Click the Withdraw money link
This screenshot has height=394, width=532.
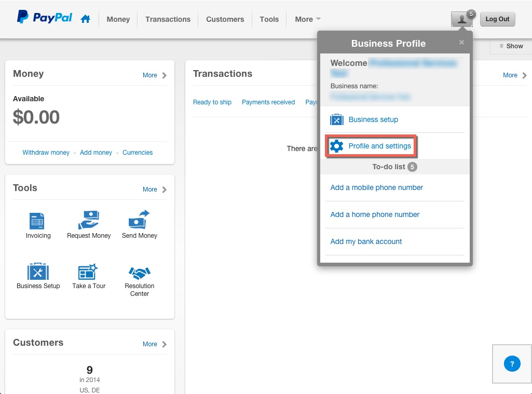pos(46,153)
